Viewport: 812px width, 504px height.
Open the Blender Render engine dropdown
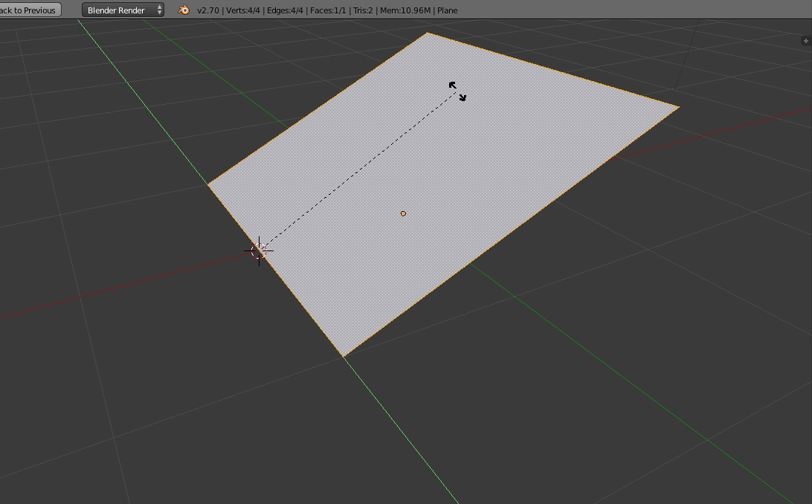pos(123,10)
